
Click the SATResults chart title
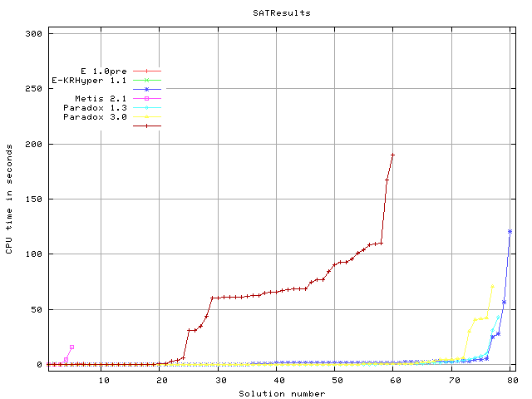pos(282,13)
